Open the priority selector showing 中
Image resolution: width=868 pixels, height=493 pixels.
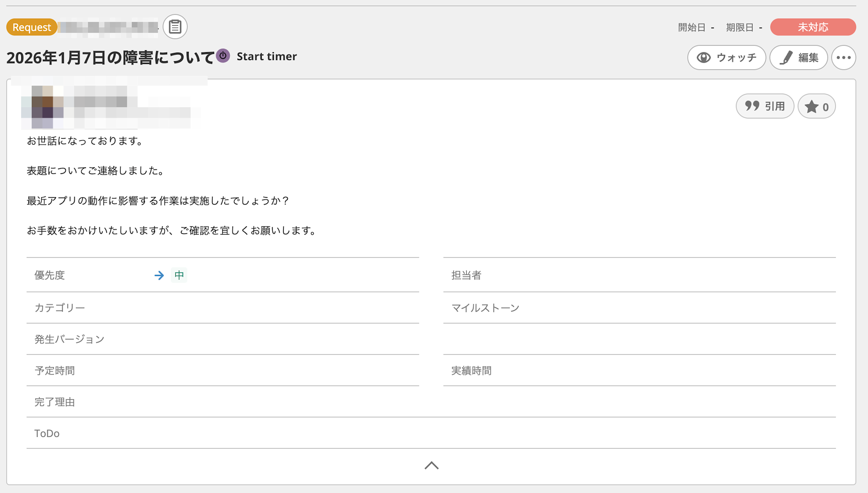tap(179, 275)
